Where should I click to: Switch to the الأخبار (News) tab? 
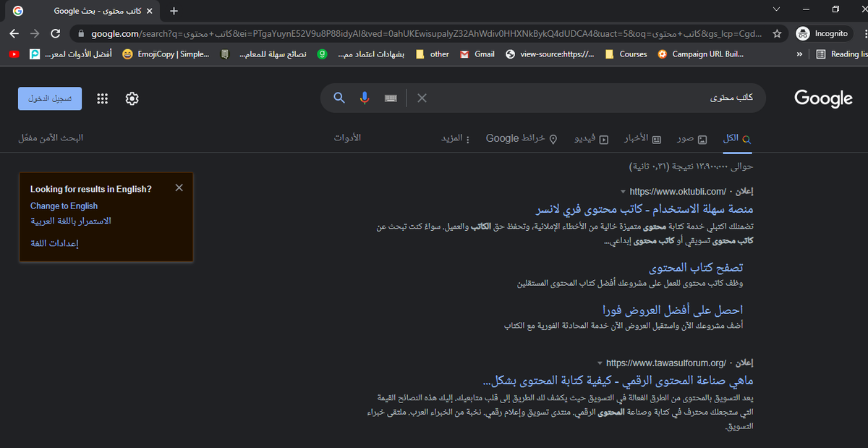[x=642, y=138]
